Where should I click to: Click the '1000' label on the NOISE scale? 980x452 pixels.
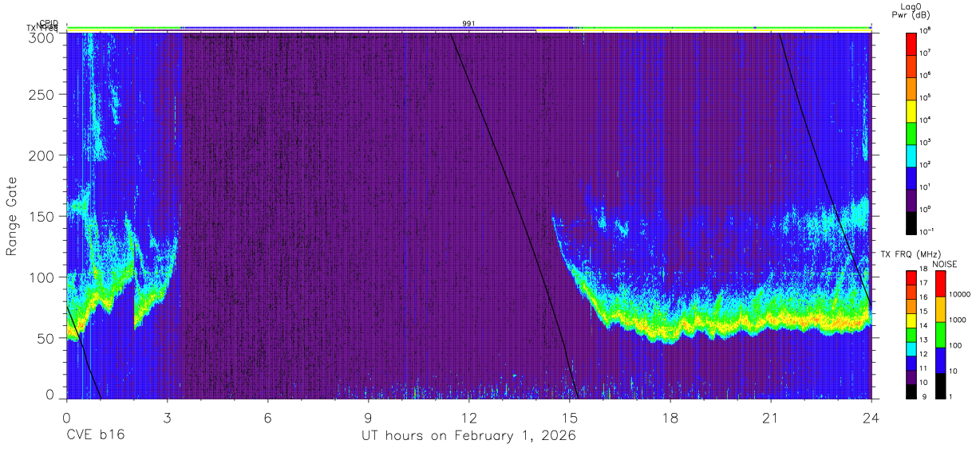pyautogui.click(x=956, y=320)
